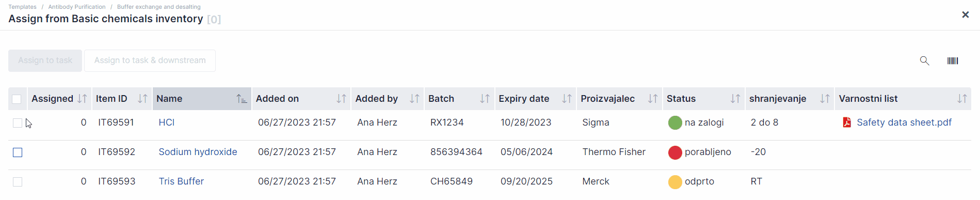Sort by Assigned column arrows
The width and height of the screenshot is (980, 200).
point(82,99)
